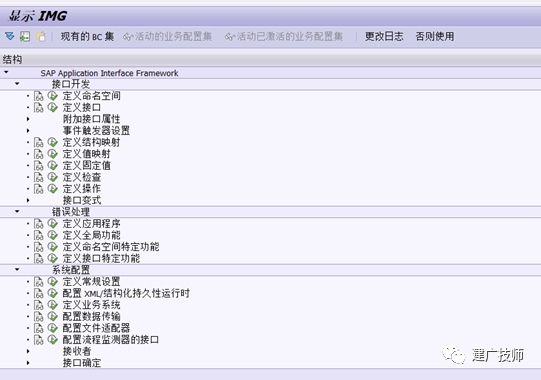541x380 pixels.
Task: Select 配置流程监测器的接口 tree item text
Action: coord(110,340)
